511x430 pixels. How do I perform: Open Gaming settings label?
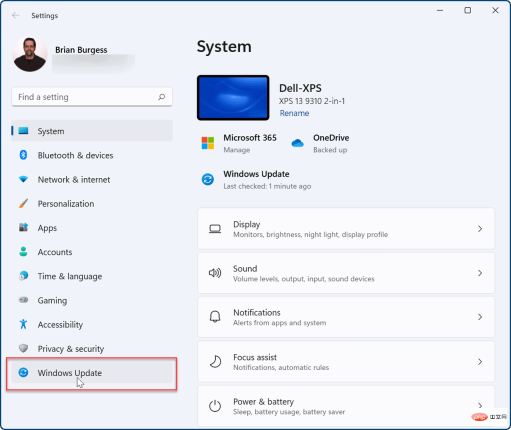click(x=52, y=300)
